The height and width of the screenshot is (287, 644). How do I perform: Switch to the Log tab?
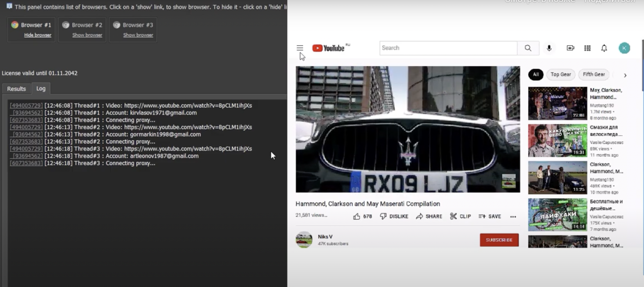coord(41,88)
